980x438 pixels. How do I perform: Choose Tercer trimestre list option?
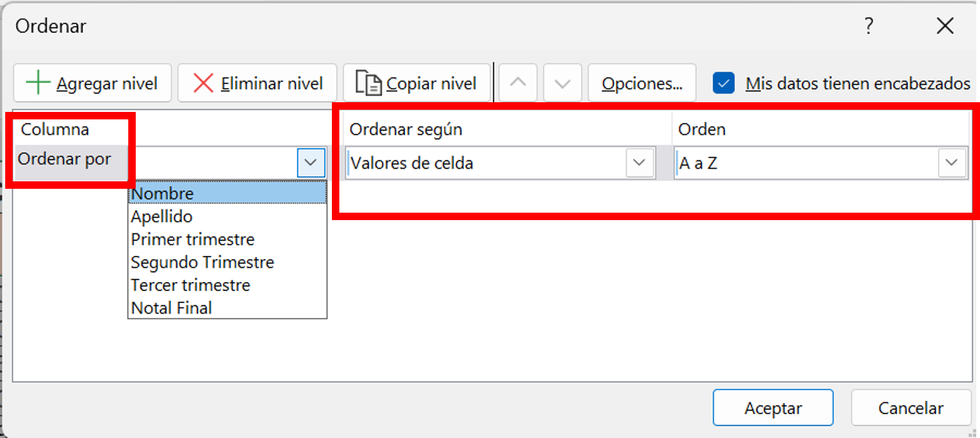tap(190, 285)
